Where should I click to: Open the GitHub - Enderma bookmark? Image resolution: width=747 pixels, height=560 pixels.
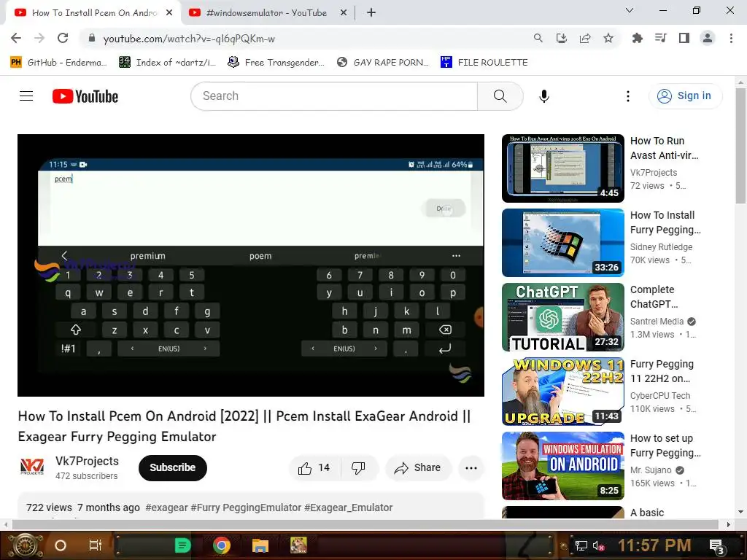point(58,63)
